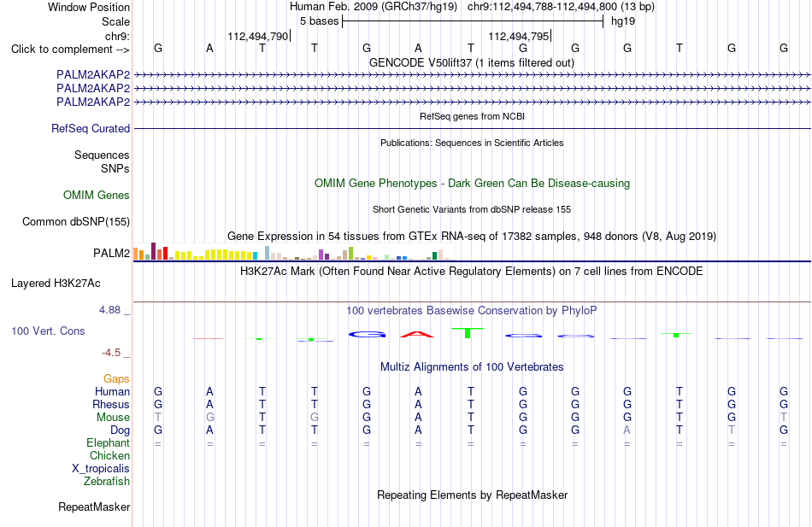
Task: Click the -4.5 PhyloP lower scale value
Action: point(111,353)
